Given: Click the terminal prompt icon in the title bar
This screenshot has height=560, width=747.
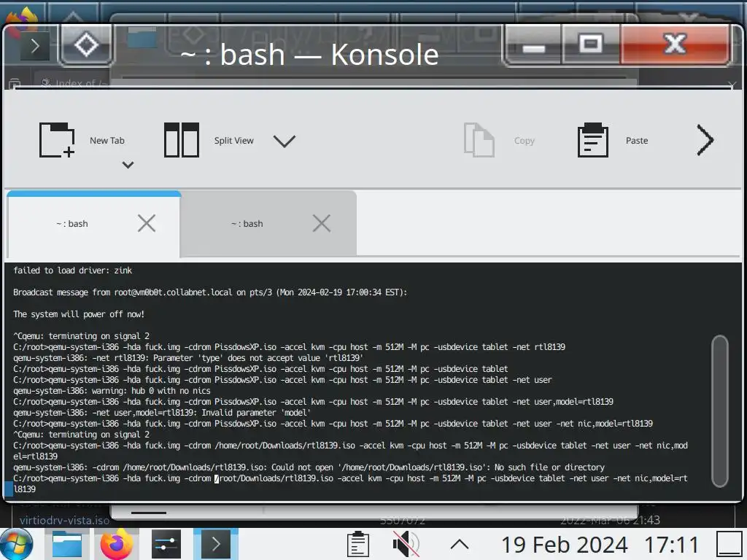Looking at the screenshot, I should 35,46.
